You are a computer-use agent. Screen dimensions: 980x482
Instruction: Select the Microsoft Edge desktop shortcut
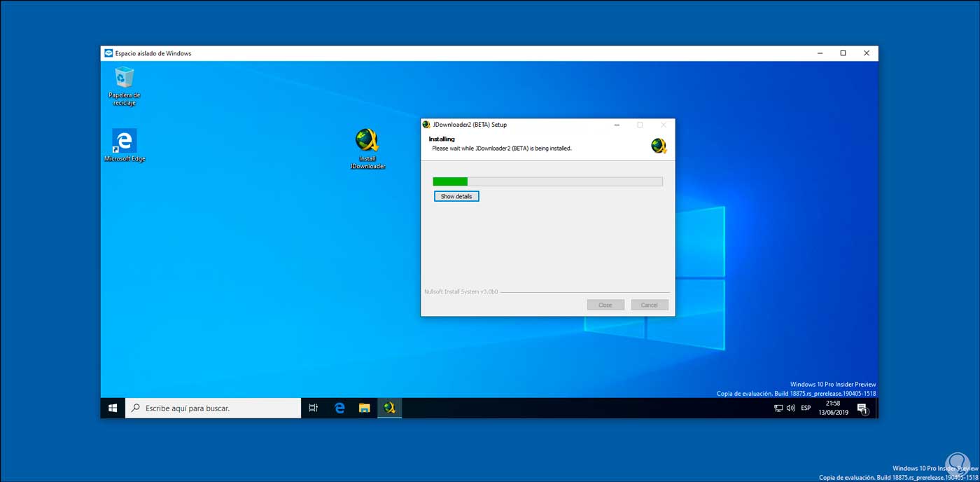125,146
